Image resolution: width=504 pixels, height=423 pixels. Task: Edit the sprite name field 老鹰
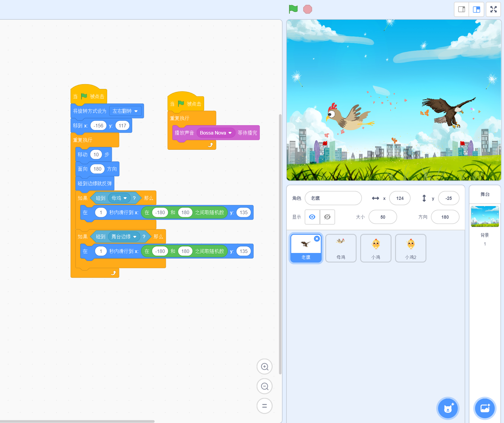pyautogui.click(x=333, y=198)
